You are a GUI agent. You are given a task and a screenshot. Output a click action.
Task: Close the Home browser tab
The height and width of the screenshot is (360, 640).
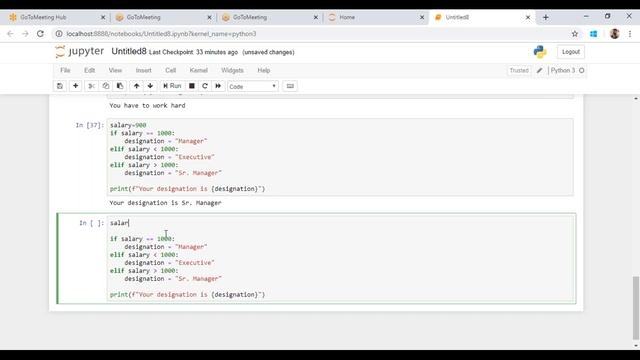(422, 17)
